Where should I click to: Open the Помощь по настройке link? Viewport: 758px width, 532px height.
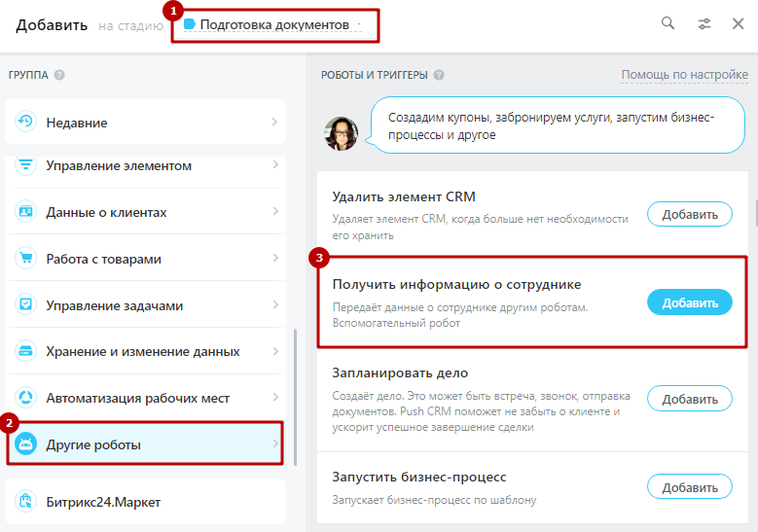click(684, 75)
